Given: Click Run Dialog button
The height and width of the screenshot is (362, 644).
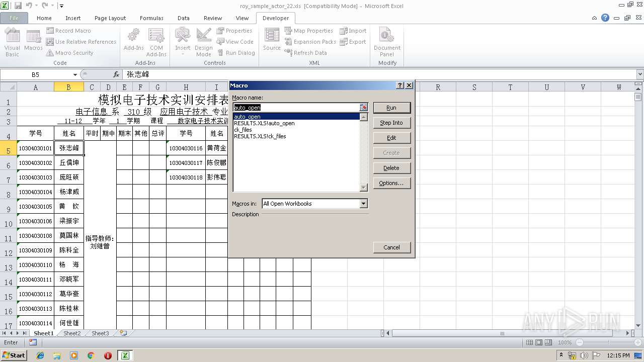Looking at the screenshot, I should 235,53.
